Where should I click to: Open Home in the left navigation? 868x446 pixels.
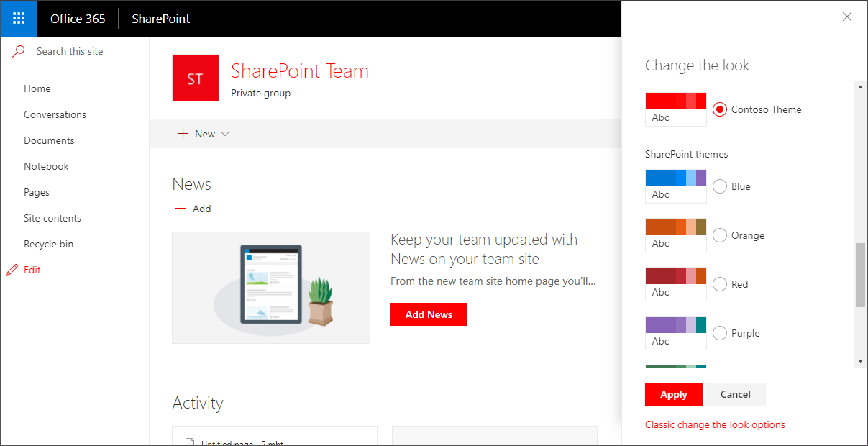pos(37,88)
